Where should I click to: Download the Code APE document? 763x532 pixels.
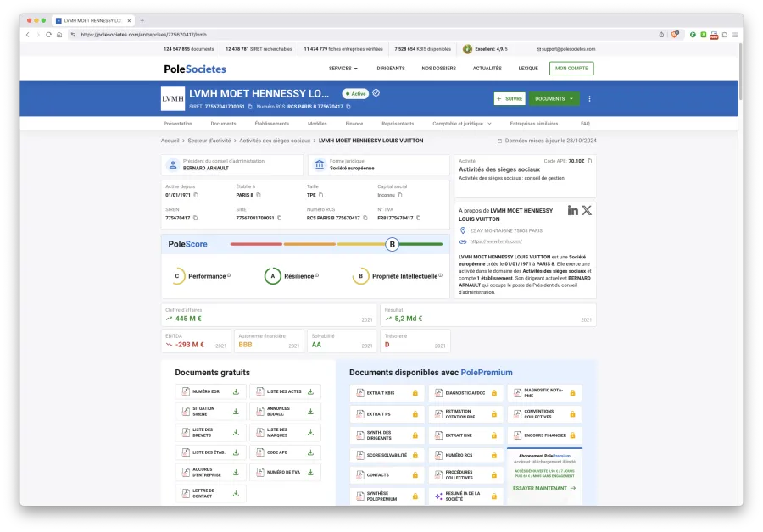tap(310, 452)
